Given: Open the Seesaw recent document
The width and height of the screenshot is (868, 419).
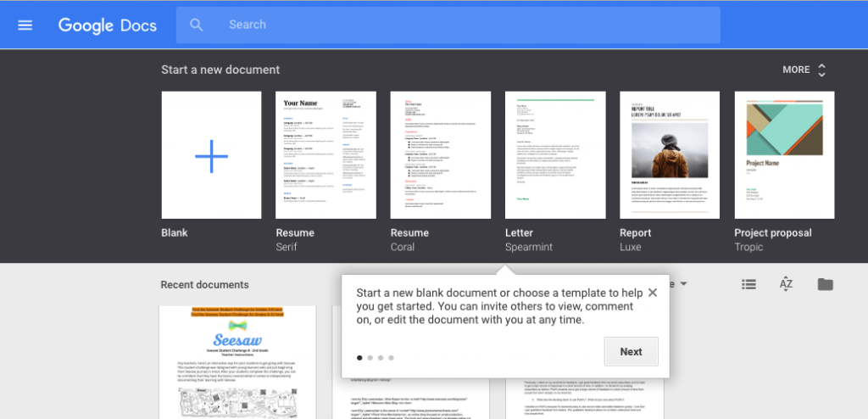Looking at the screenshot, I should coord(237,362).
